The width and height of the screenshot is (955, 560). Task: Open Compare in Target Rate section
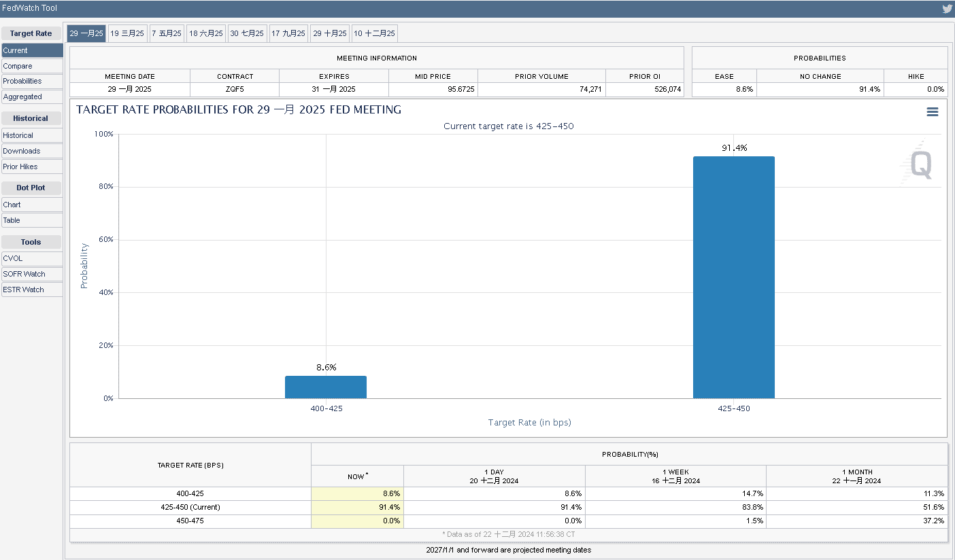pyautogui.click(x=32, y=66)
